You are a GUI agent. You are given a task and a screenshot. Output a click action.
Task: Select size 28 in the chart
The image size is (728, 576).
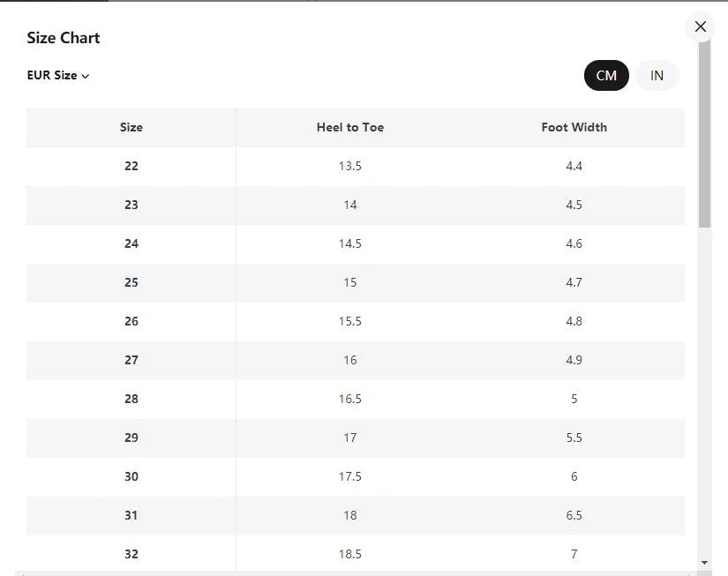(131, 399)
